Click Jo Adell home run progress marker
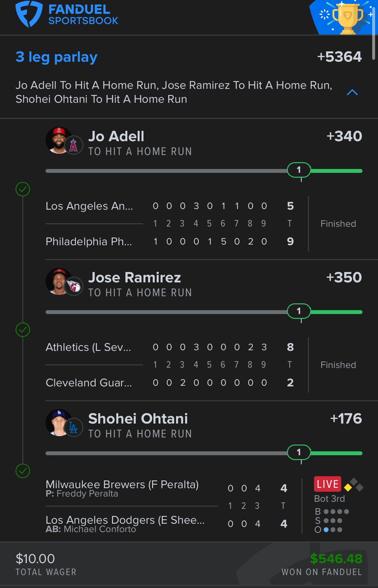This screenshot has height=588, width=378. pyautogui.click(x=299, y=170)
